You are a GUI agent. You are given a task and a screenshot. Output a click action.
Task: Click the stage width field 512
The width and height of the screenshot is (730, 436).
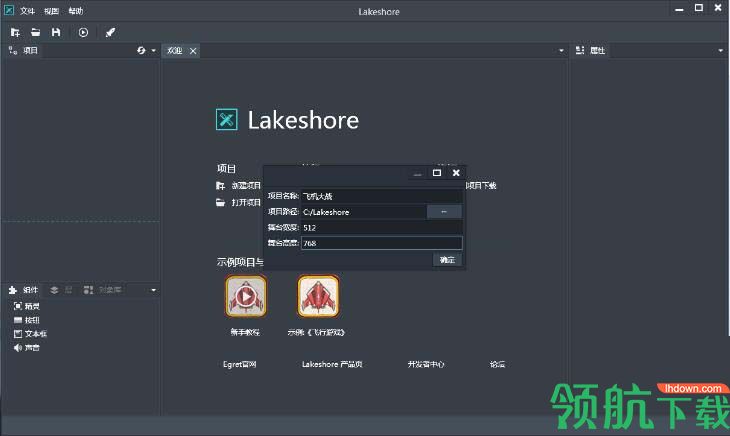click(x=382, y=228)
